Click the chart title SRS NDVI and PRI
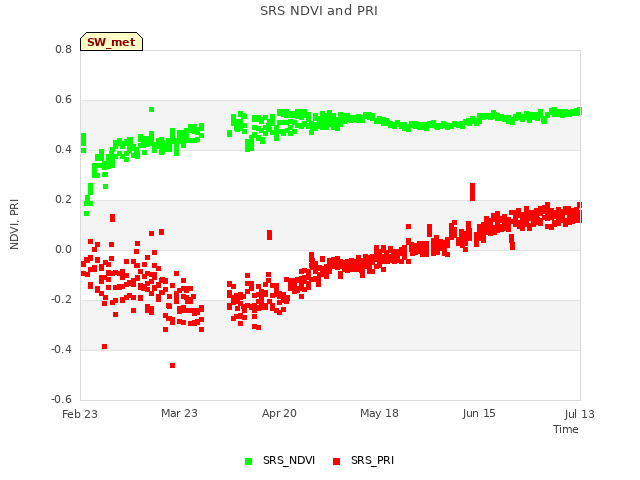 click(319, 11)
